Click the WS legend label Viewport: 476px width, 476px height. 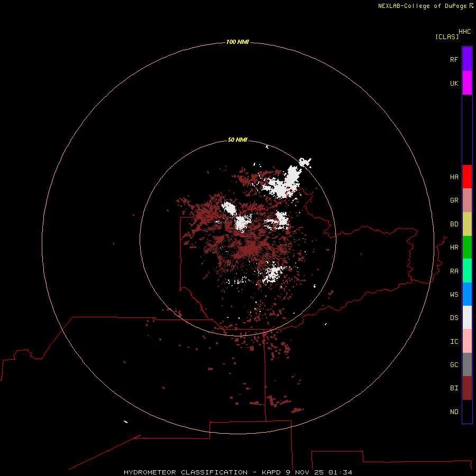pyautogui.click(x=454, y=295)
